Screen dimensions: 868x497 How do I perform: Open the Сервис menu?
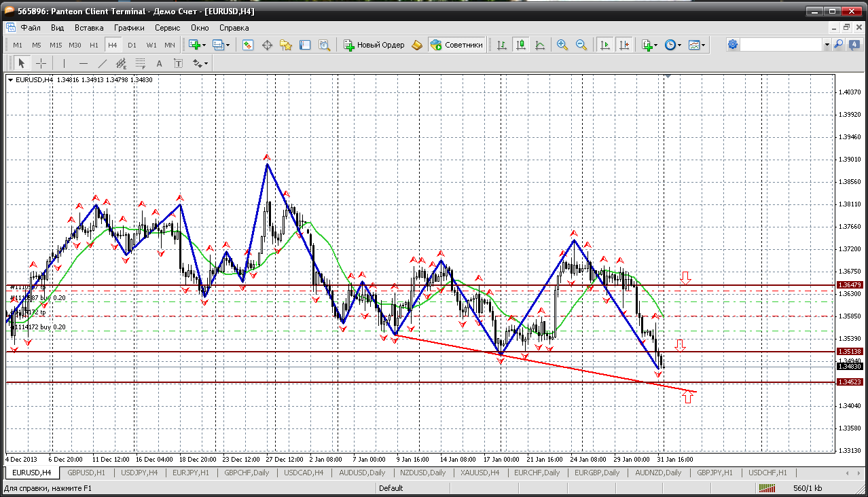[167, 28]
